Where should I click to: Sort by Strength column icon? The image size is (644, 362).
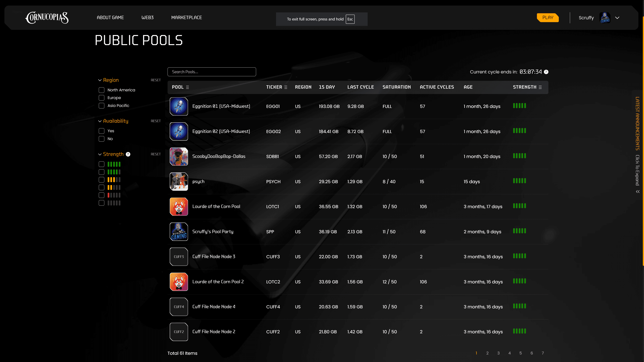540,87
